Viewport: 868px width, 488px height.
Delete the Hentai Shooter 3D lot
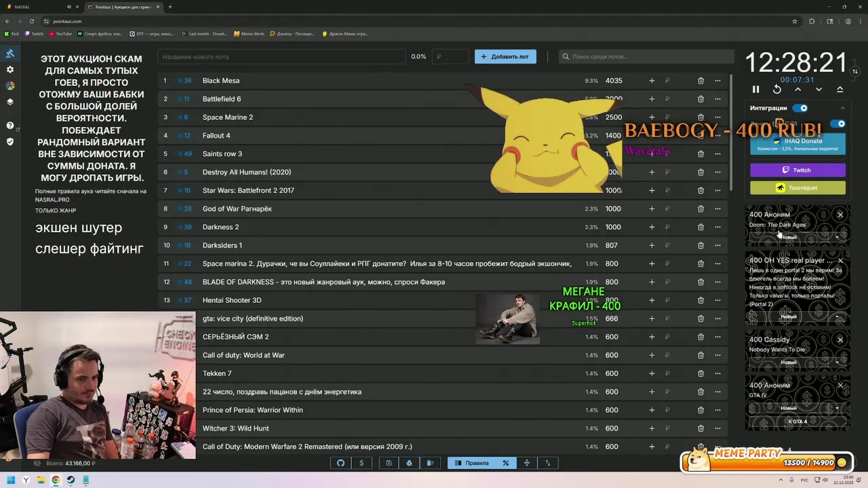tap(701, 300)
